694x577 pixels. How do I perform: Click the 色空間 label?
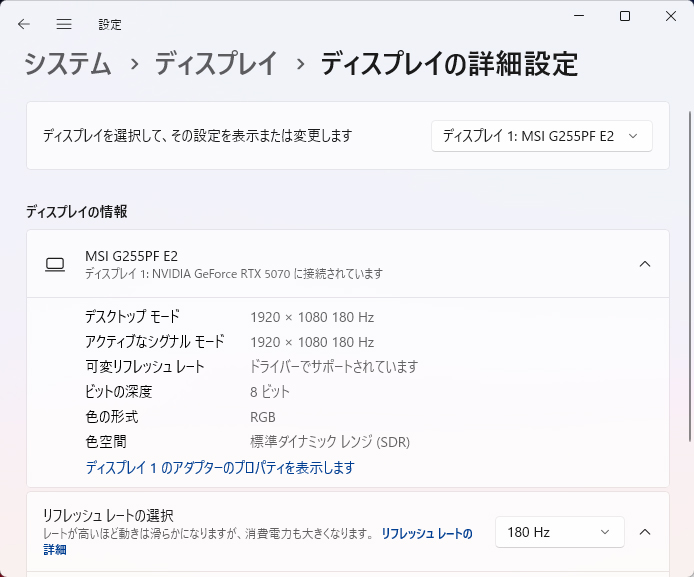coord(106,442)
